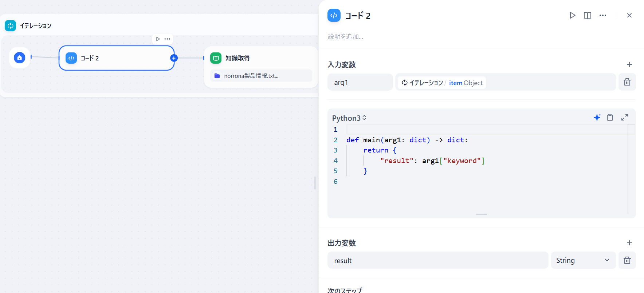Click the イテレーション node icon
This screenshot has width=644, height=293.
click(10, 25)
